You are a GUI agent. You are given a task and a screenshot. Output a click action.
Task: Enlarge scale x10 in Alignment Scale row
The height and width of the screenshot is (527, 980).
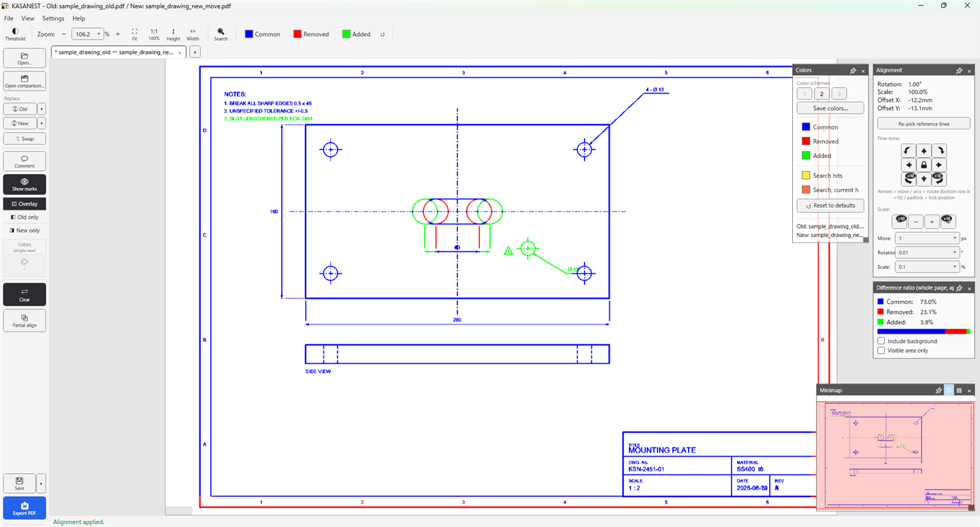[948, 221]
